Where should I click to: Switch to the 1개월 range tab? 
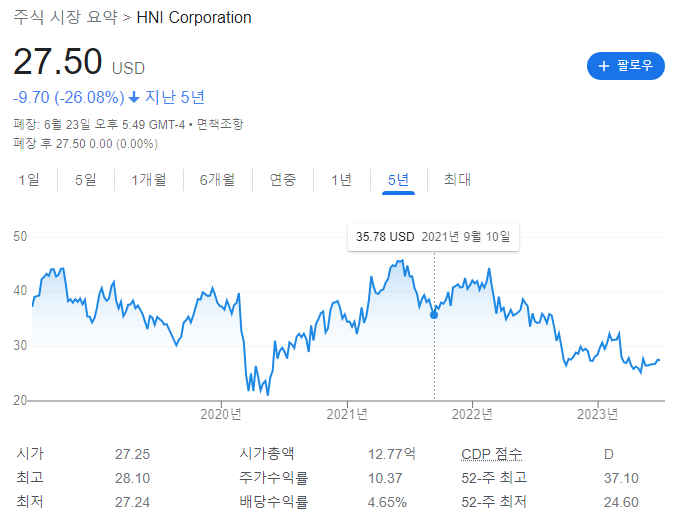[x=149, y=179]
